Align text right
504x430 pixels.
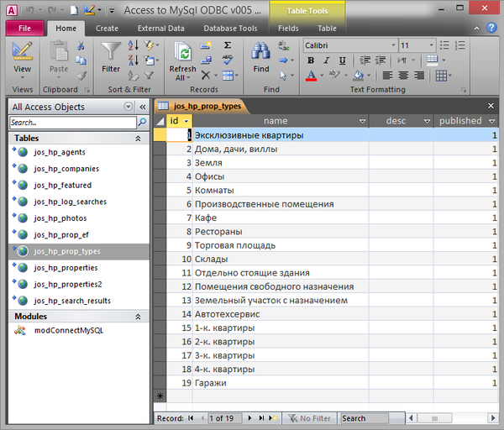pos(419,76)
